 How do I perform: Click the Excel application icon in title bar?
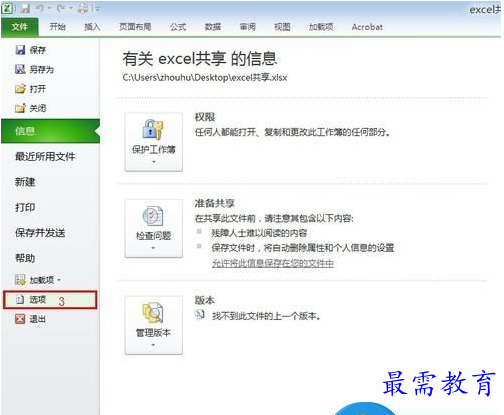(7, 8)
